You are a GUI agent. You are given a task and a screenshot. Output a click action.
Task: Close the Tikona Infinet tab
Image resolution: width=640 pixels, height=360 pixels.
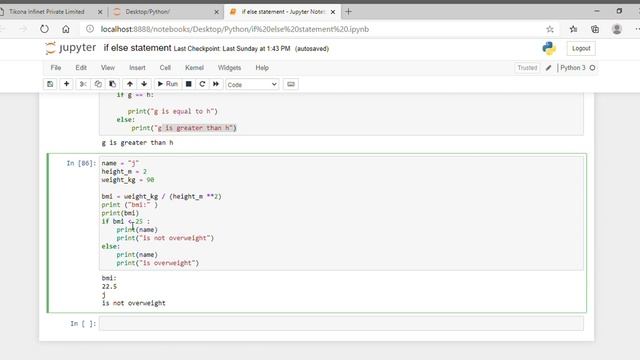pyautogui.click(x=100, y=12)
